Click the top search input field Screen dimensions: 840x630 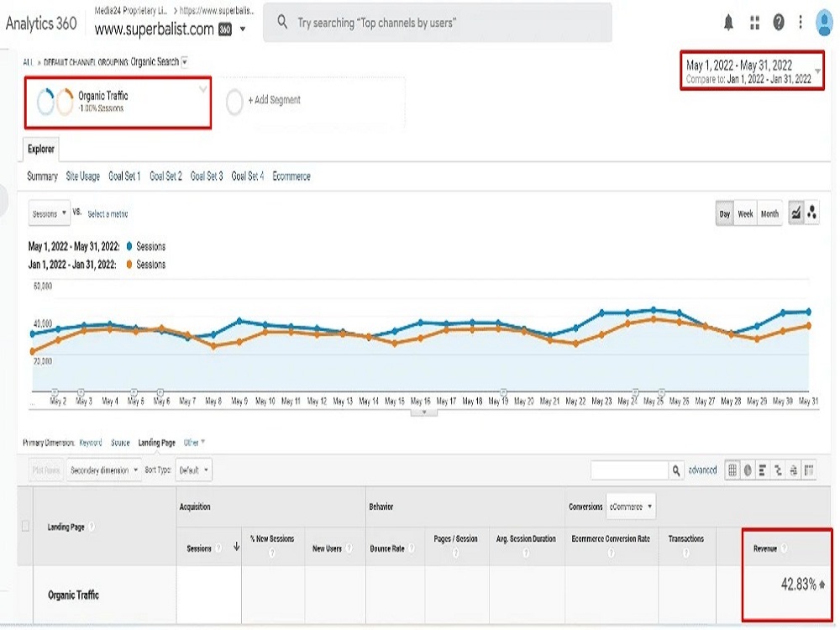click(x=437, y=23)
